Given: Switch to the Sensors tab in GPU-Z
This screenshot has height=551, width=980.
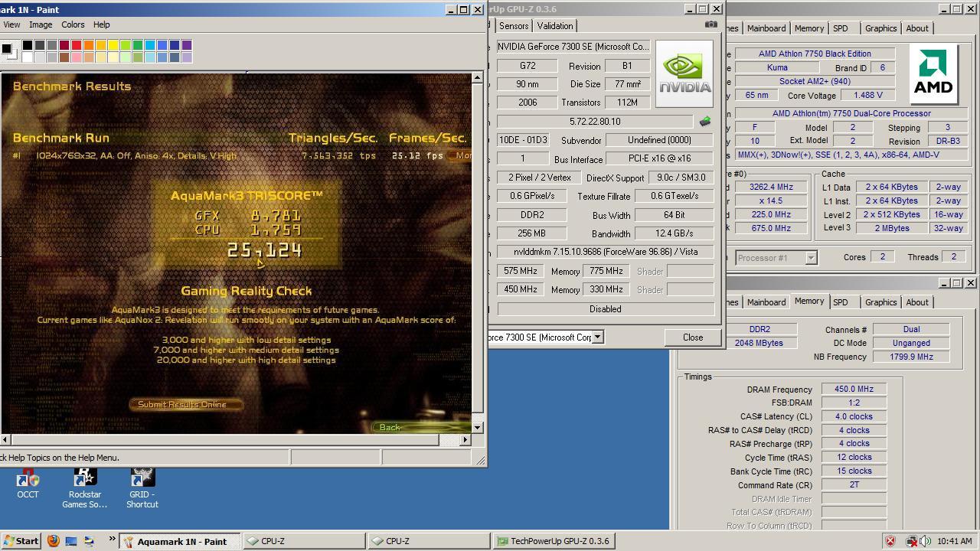Looking at the screenshot, I should pos(514,25).
